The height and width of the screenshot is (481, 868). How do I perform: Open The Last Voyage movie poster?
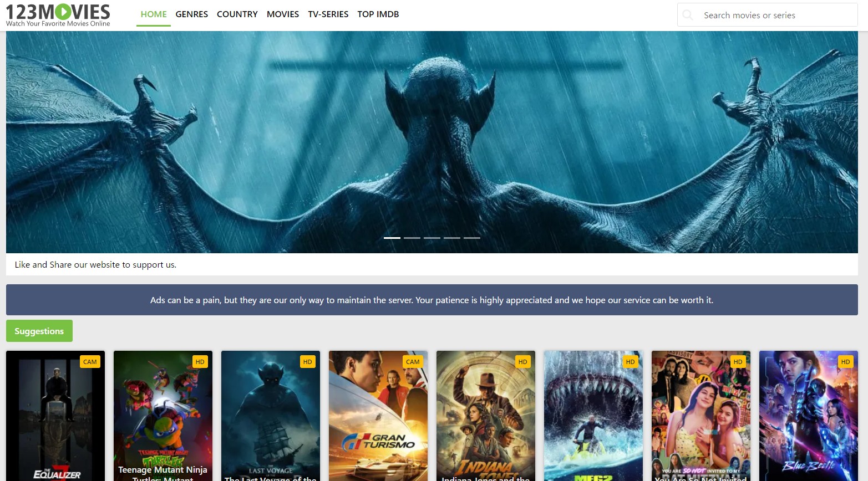(271, 416)
